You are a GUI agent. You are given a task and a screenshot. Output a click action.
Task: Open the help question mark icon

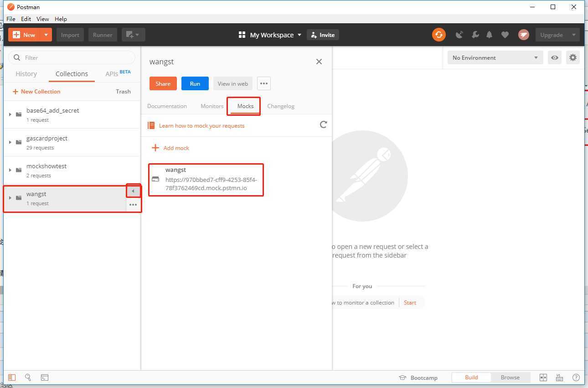click(576, 378)
